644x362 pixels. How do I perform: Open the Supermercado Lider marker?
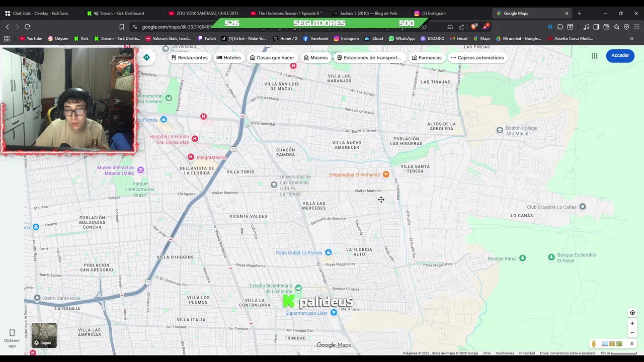click(x=334, y=313)
